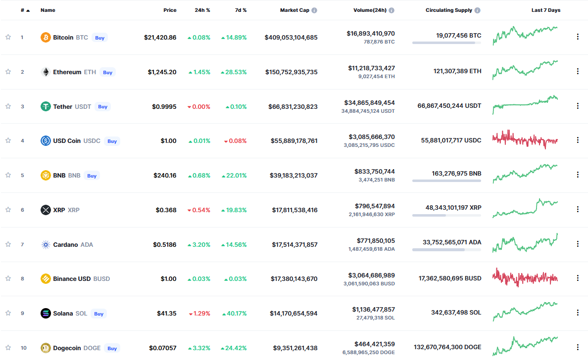Screen dimensions: 588x364
Task: Open BNB row three-dot menu
Action: click(x=578, y=174)
